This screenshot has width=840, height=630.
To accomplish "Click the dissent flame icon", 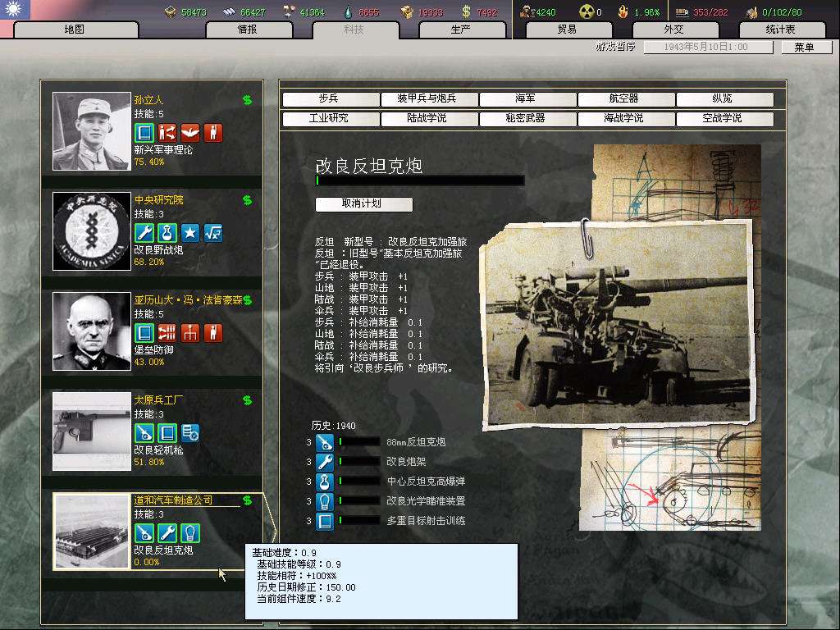I will click(623, 11).
